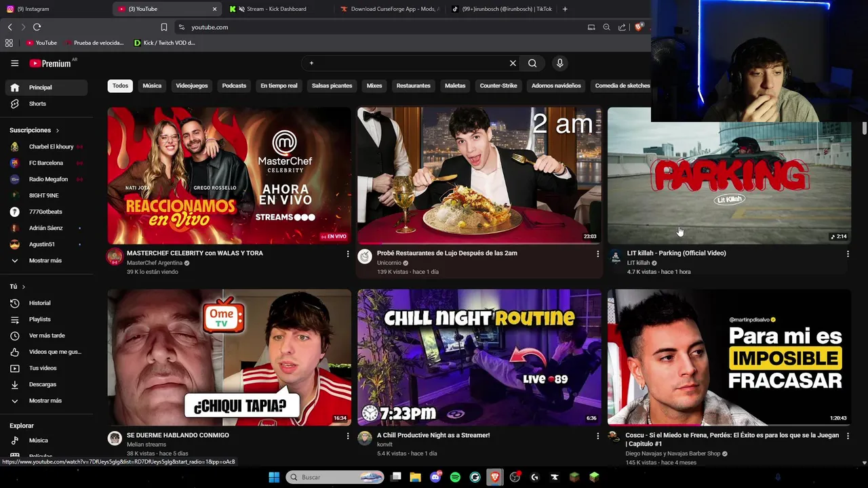
Task: Select the Música filter chip
Action: pos(152,85)
